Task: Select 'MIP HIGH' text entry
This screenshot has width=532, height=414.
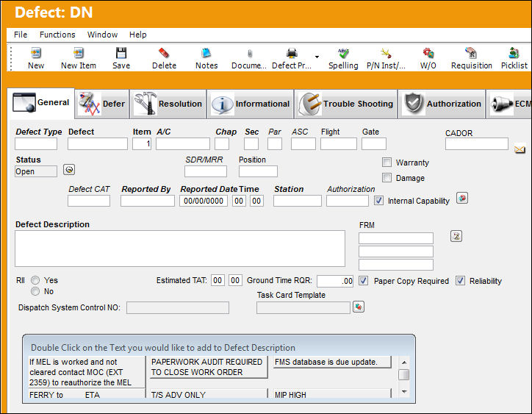Action: tap(332, 394)
